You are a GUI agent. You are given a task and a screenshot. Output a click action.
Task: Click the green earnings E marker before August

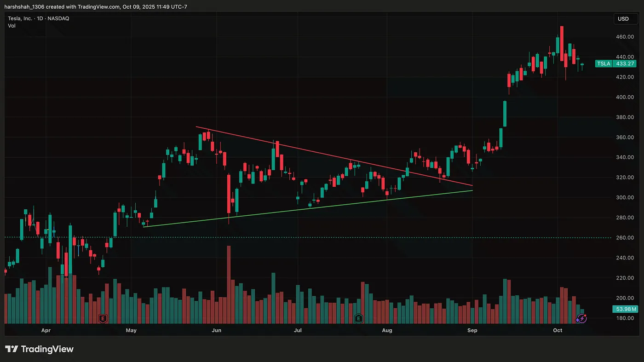[358, 318]
